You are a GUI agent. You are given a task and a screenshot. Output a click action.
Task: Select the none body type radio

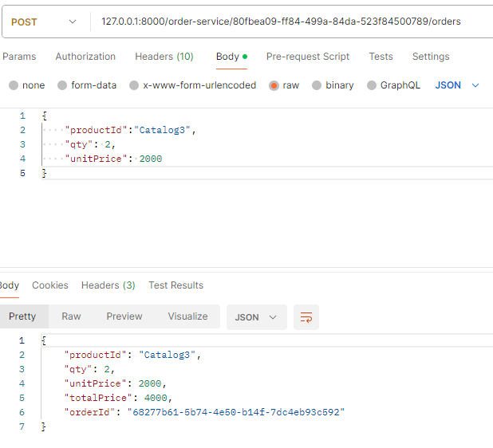pos(14,85)
